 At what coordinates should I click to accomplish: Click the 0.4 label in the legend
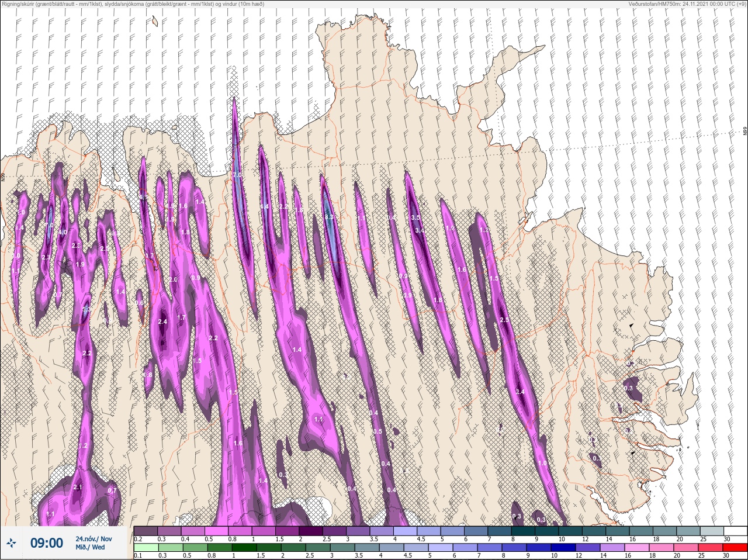coord(185,539)
